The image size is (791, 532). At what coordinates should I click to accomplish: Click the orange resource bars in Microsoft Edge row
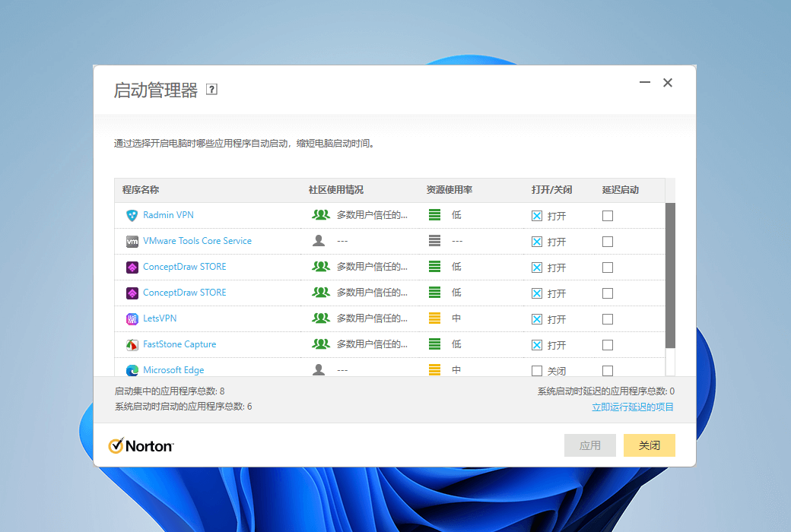point(434,369)
